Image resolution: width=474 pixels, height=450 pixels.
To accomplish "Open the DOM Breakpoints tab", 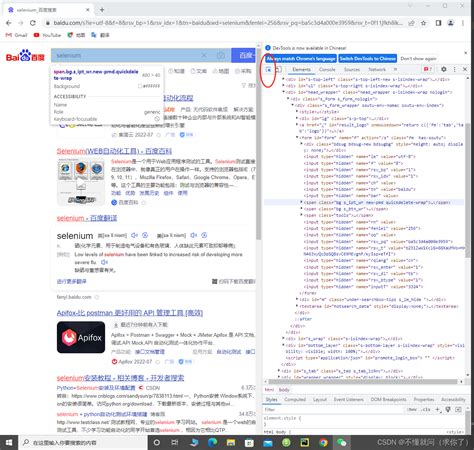I will tap(388, 399).
